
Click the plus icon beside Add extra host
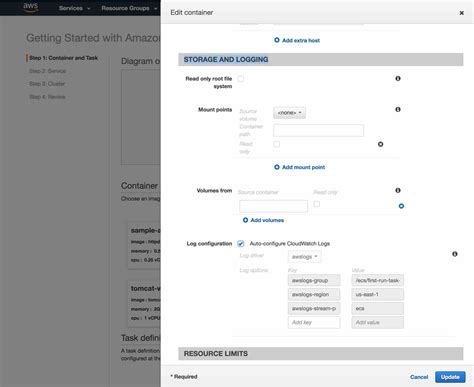click(277, 40)
